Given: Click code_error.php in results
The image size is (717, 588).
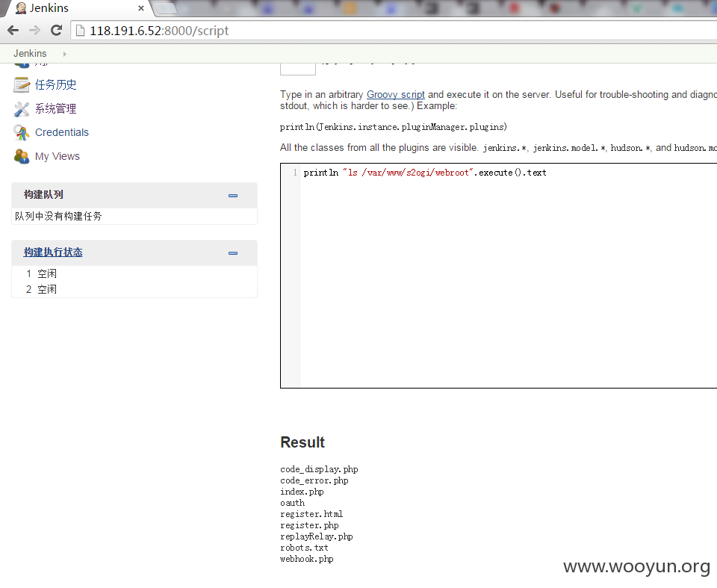Looking at the screenshot, I should (314, 480).
